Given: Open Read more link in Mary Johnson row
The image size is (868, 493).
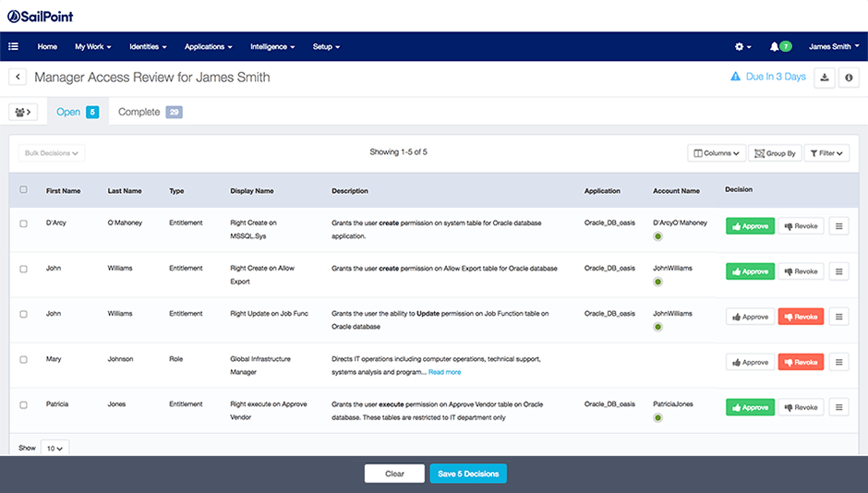Looking at the screenshot, I should click(x=444, y=372).
